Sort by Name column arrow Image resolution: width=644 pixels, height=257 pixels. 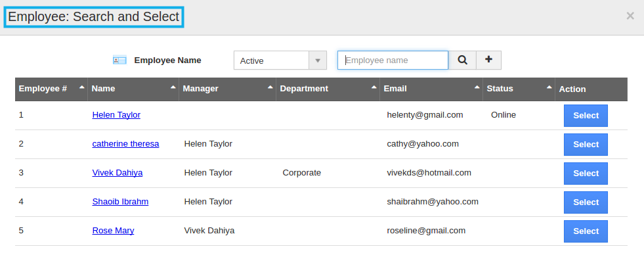[173, 87]
